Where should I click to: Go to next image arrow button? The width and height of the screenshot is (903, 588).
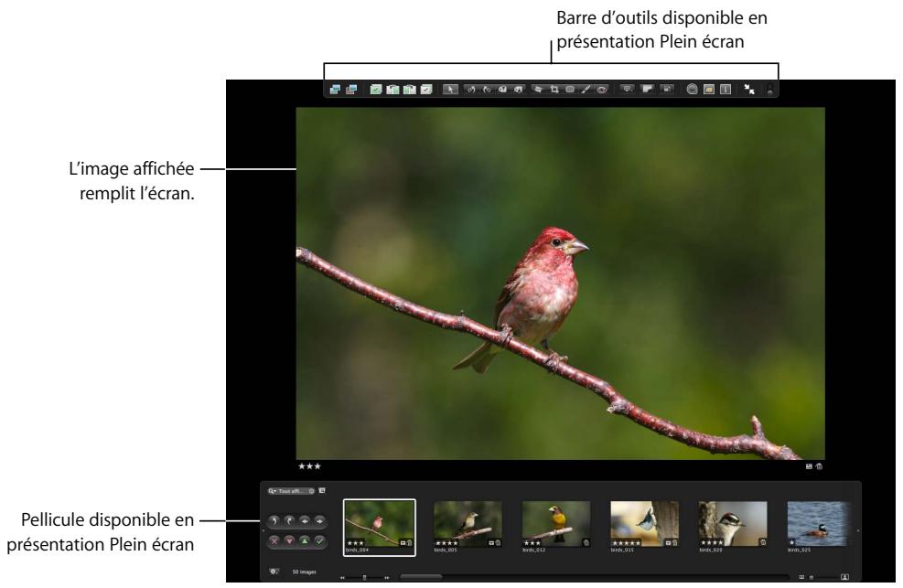319,520
